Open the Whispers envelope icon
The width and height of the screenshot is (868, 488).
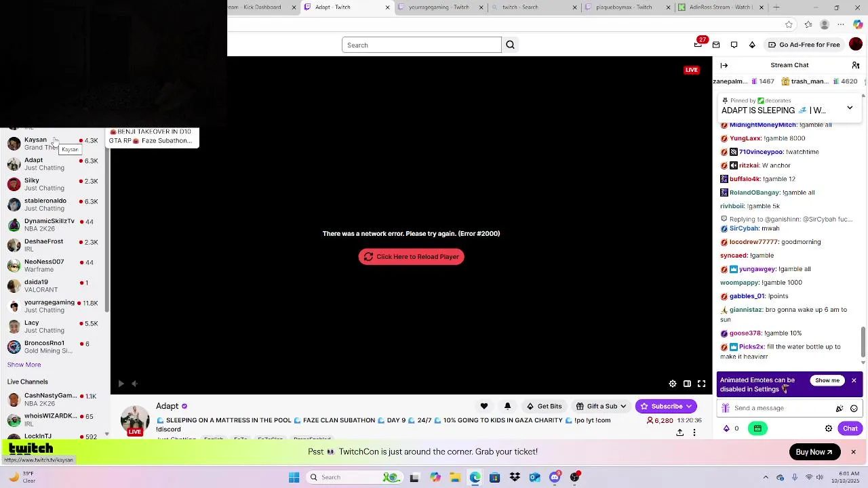715,45
